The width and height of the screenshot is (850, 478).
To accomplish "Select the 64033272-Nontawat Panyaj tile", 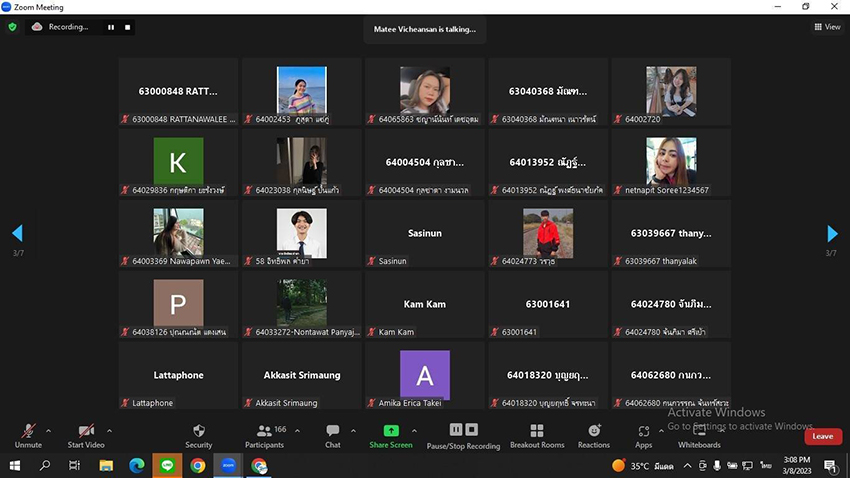I will (x=302, y=305).
